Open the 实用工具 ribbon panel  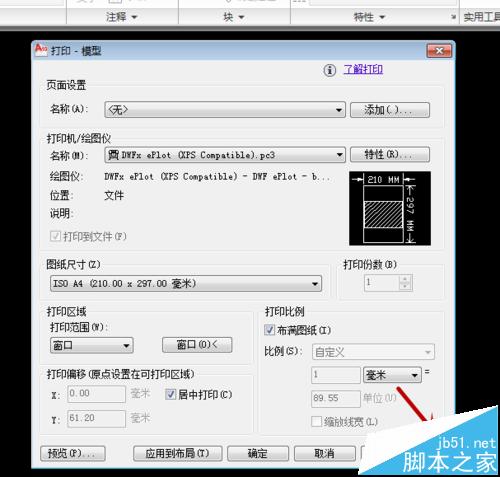[x=481, y=17]
